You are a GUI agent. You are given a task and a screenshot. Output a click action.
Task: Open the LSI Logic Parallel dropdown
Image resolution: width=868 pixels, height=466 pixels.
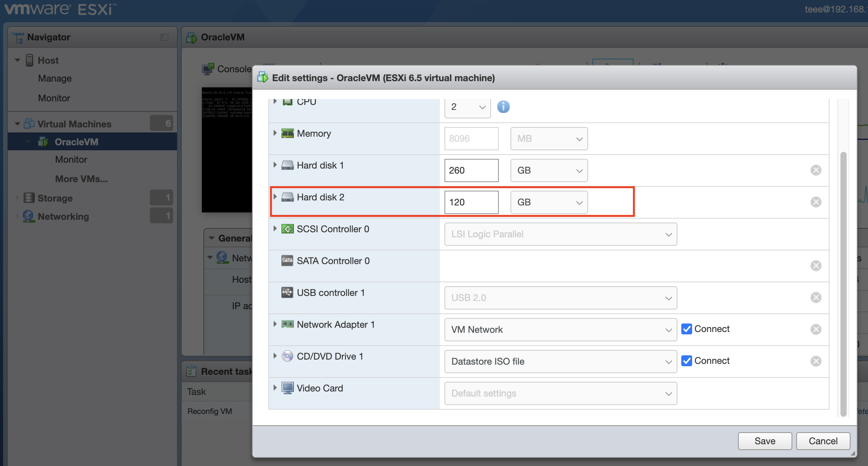click(x=561, y=234)
